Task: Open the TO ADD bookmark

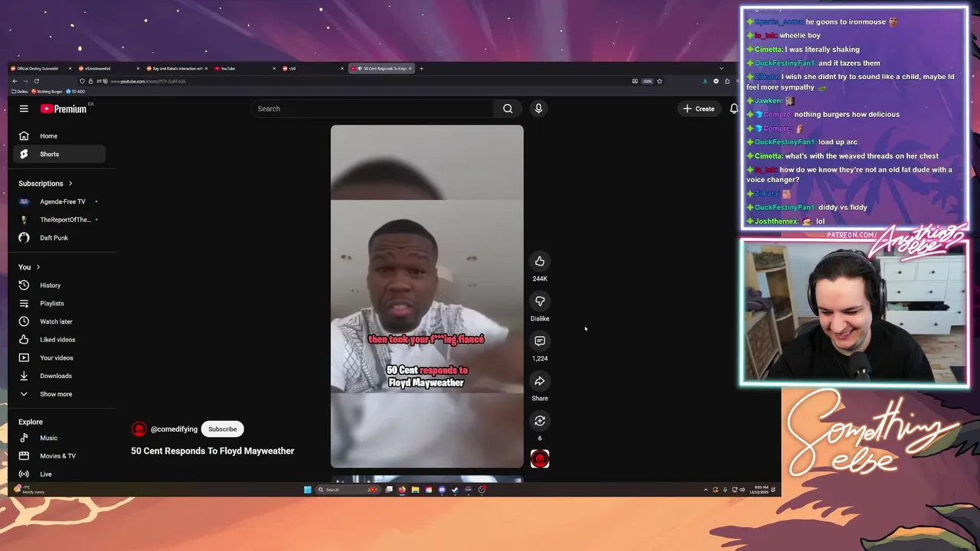Action: pos(76,91)
